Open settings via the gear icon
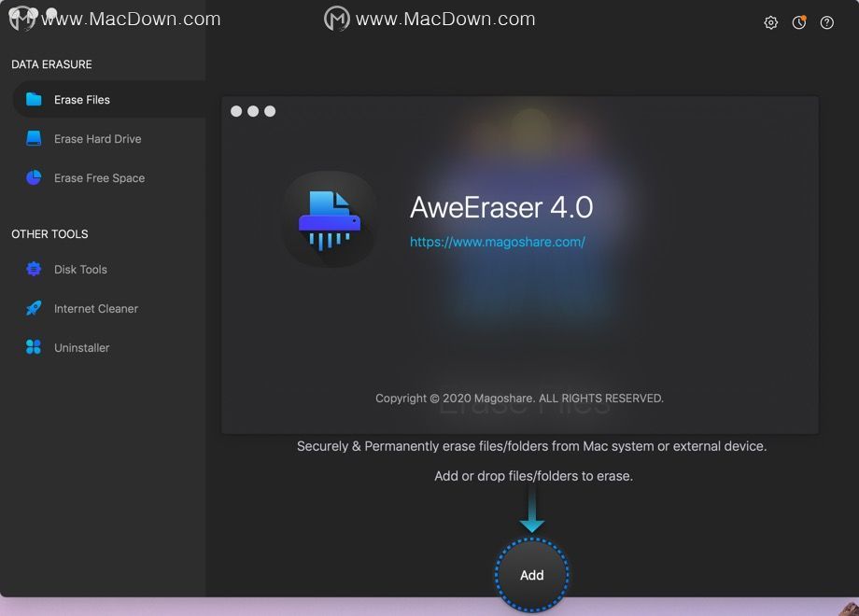 (771, 22)
